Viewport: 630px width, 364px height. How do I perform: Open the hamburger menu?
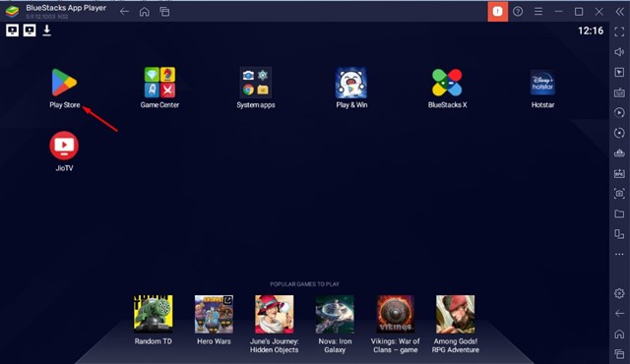(x=538, y=11)
